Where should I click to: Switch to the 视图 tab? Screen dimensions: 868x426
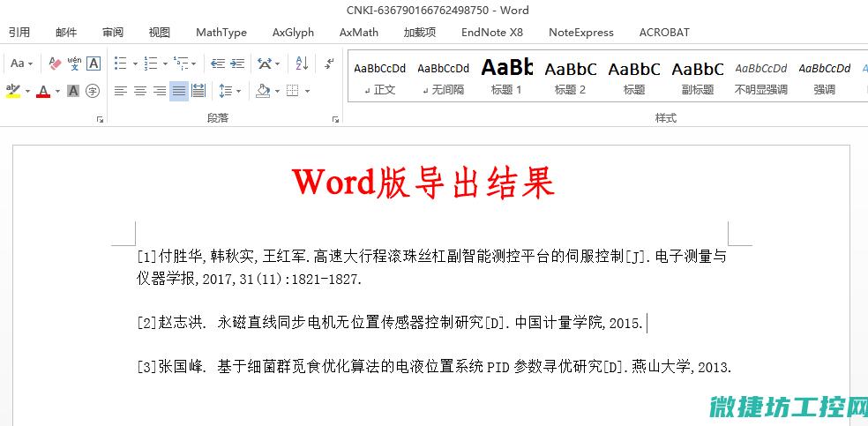pos(160,33)
